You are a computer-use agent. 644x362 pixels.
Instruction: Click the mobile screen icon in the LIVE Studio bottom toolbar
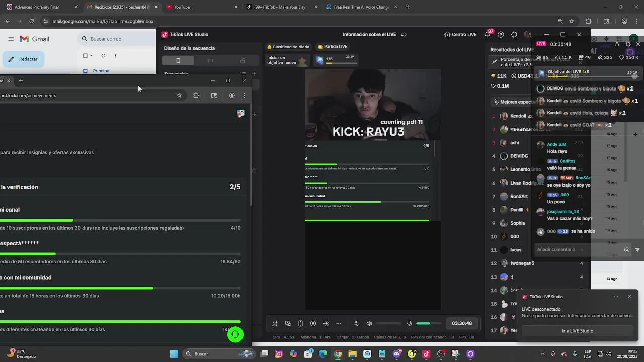300,323
